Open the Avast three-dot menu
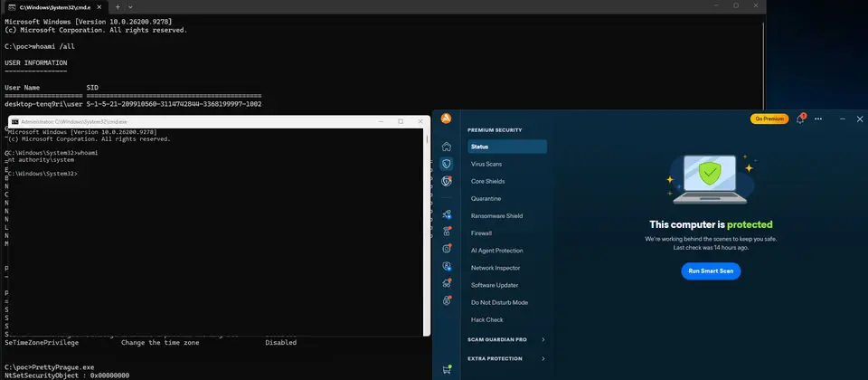Viewport: 868px width, 380px height. tap(818, 119)
